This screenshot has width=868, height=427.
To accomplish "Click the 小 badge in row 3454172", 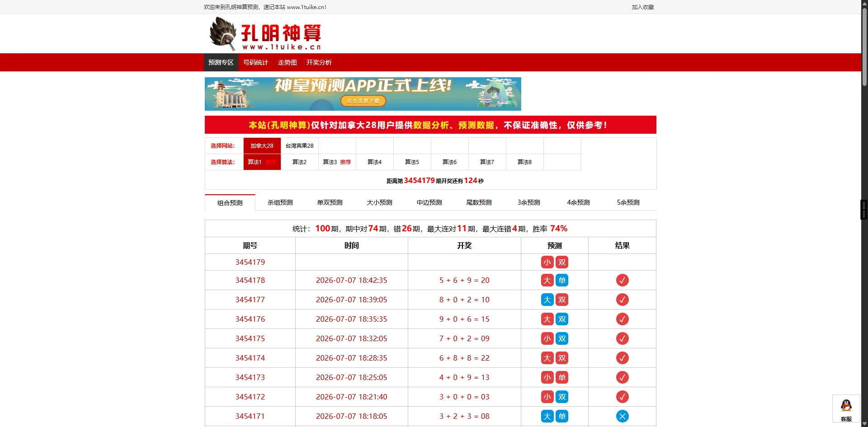I will [547, 397].
